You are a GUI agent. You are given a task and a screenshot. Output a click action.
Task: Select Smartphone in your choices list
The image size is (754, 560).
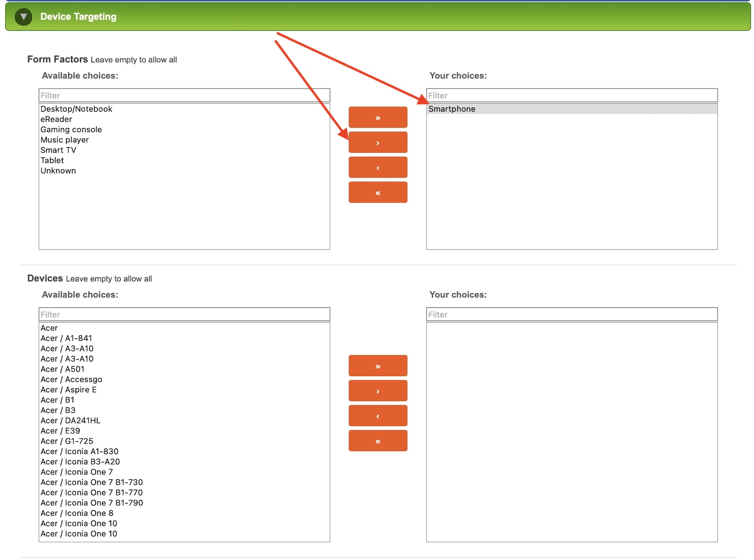452,109
